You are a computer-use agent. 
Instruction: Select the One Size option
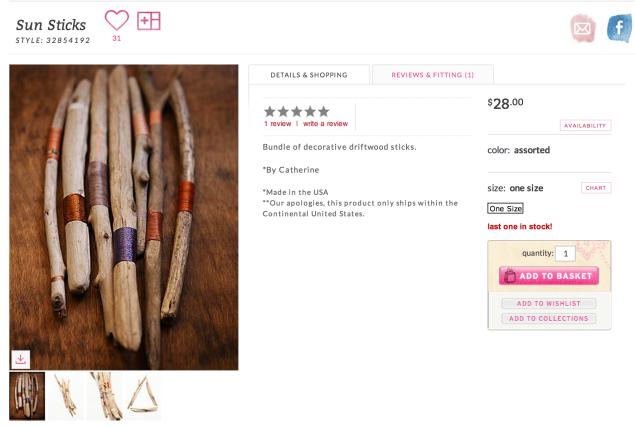click(505, 209)
